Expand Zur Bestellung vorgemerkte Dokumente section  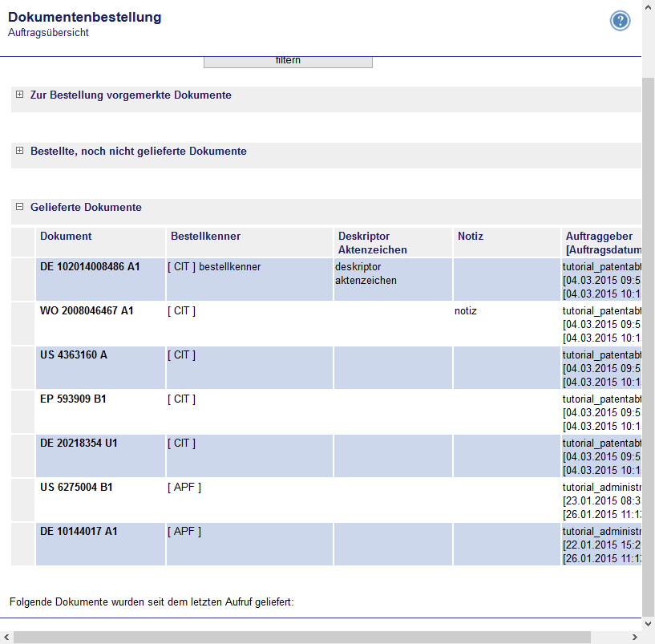click(19, 95)
